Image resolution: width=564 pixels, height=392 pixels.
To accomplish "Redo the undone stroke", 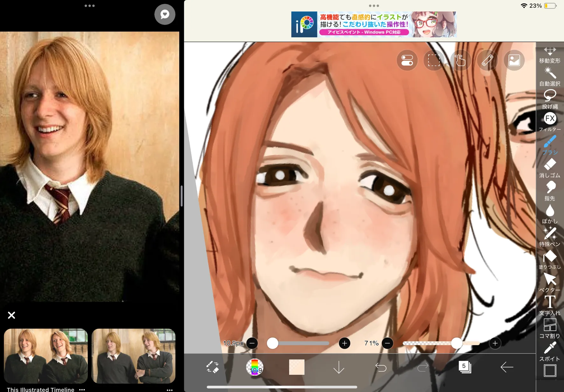I will click(x=423, y=367).
